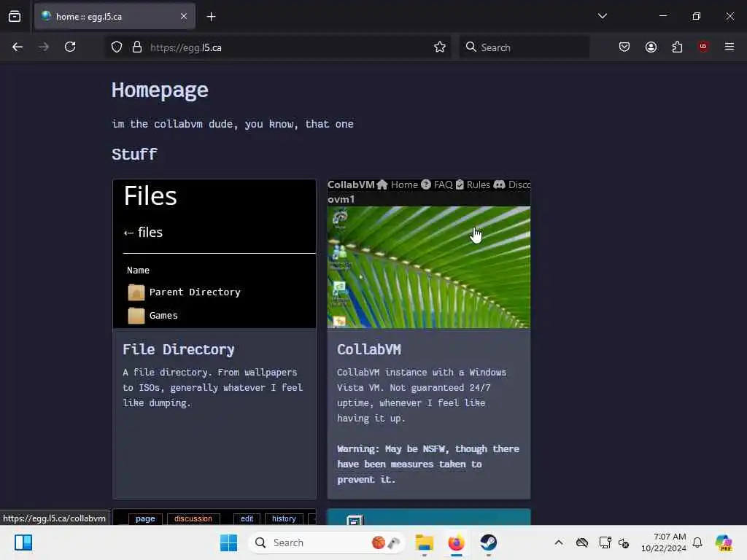Open tracking protection shield icon
Screen dimensions: 747x560
click(x=117, y=47)
